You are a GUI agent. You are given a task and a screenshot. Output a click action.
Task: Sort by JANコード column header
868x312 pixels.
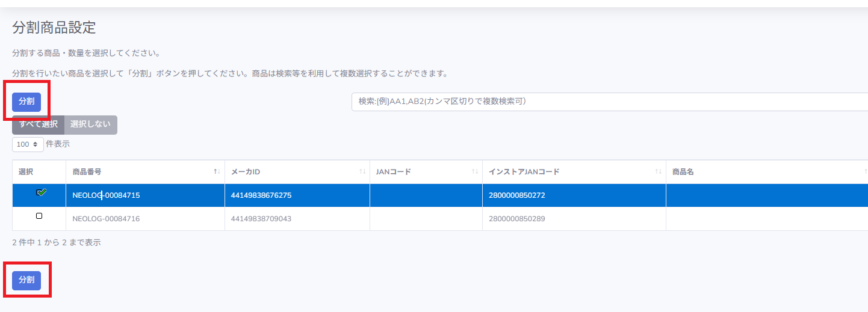[426, 172]
